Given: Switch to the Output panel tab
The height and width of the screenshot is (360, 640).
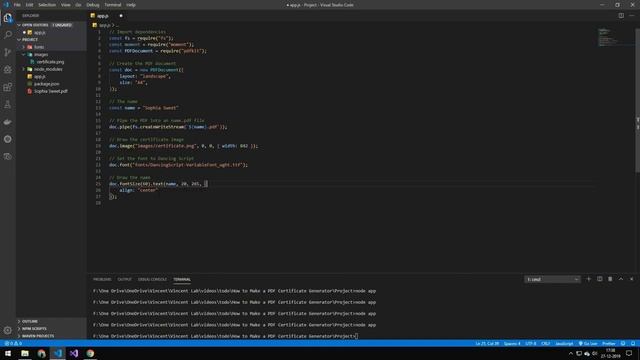Looking at the screenshot, I should (124, 280).
